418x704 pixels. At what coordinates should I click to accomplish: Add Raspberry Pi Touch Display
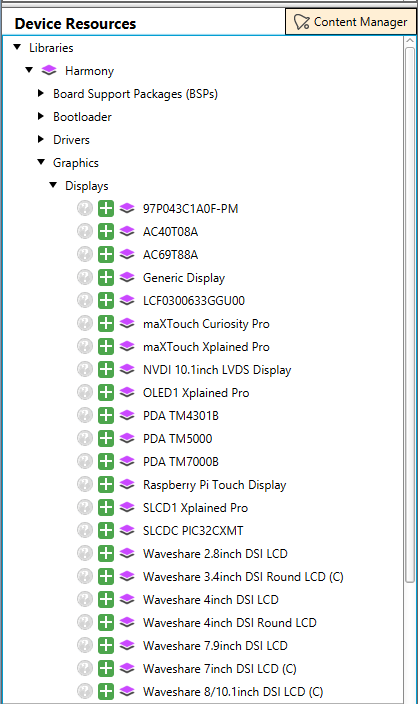[106, 484]
